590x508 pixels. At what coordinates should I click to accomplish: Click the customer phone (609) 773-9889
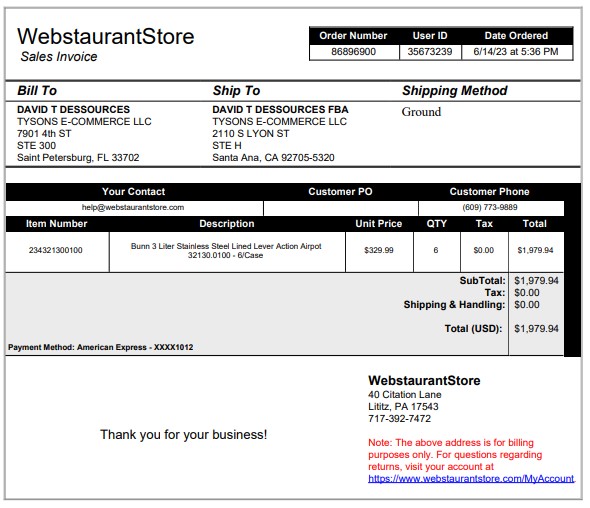tap(490, 207)
